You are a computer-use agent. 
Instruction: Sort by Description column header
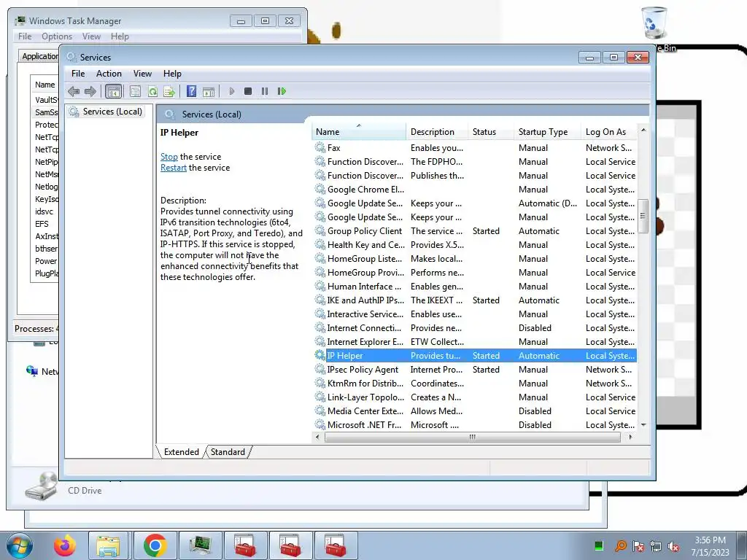[437, 132]
